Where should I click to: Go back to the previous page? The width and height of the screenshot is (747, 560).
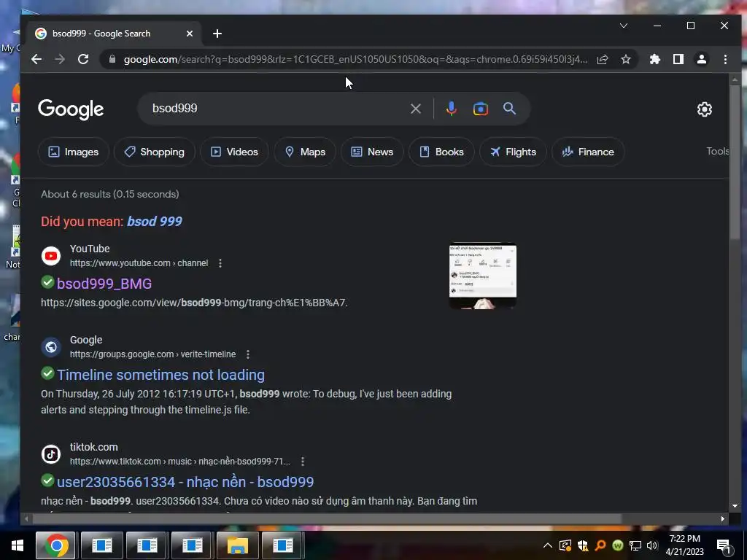[x=36, y=59]
